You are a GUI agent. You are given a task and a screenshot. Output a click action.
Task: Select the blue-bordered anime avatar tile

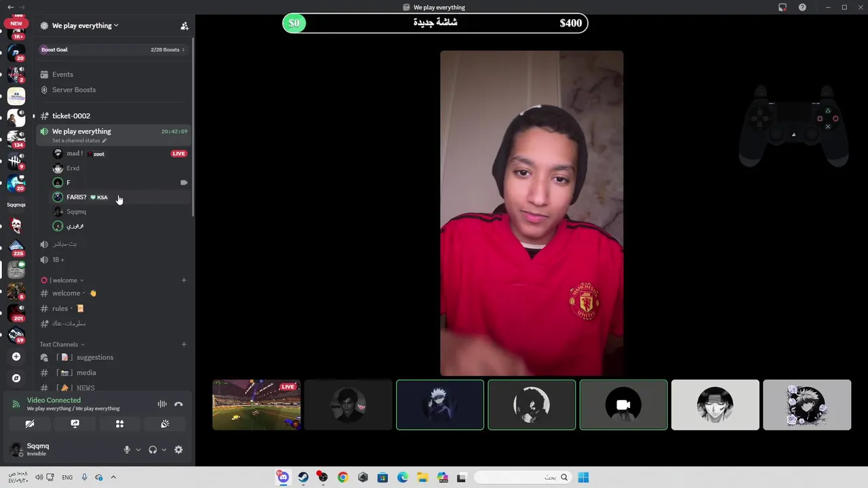click(440, 405)
